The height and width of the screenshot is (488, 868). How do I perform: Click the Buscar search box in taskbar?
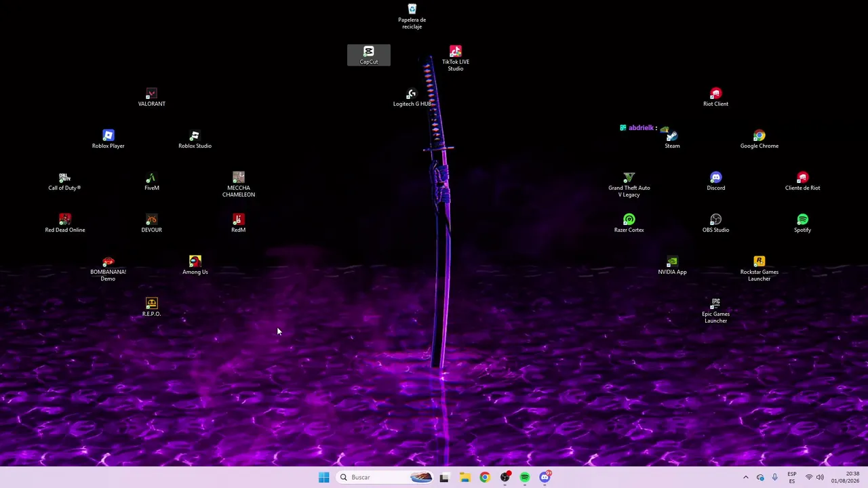384,477
